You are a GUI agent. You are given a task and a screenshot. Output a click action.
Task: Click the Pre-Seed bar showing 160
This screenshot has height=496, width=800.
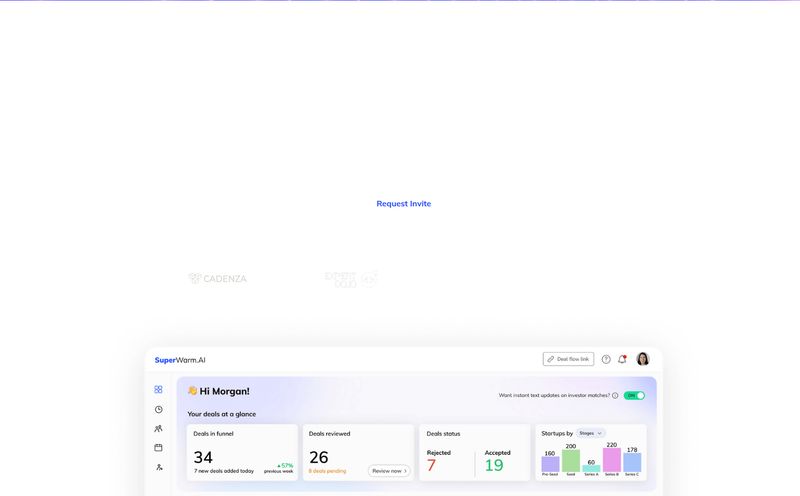tap(550, 464)
